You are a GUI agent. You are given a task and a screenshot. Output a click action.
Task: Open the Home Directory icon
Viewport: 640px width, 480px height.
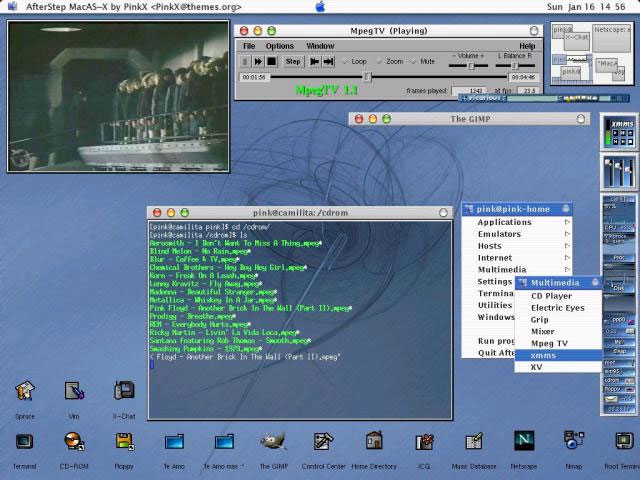point(374,442)
